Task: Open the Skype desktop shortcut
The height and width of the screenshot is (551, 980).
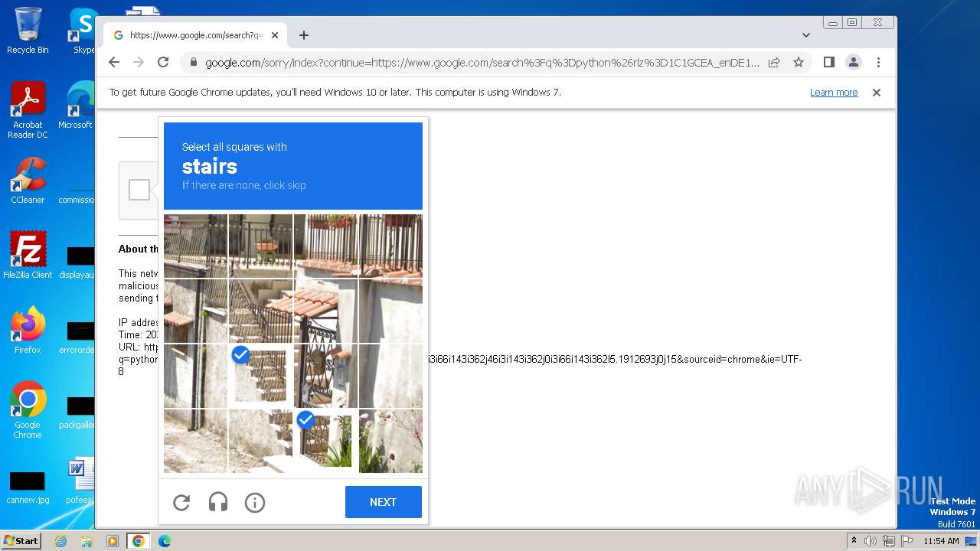Action: point(83,31)
